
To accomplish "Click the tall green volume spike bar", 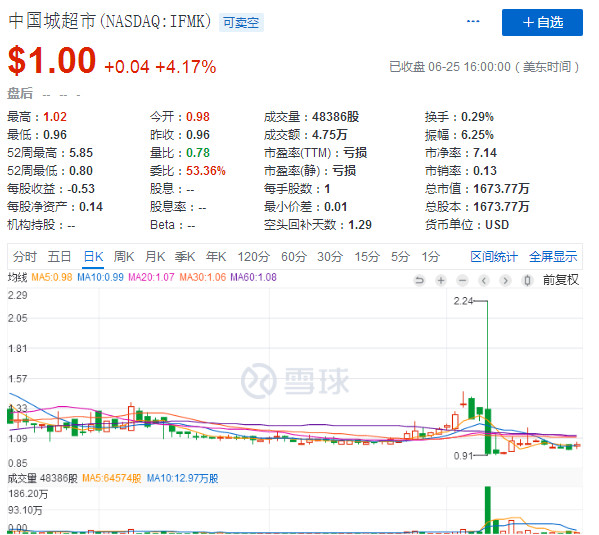I will (488, 509).
